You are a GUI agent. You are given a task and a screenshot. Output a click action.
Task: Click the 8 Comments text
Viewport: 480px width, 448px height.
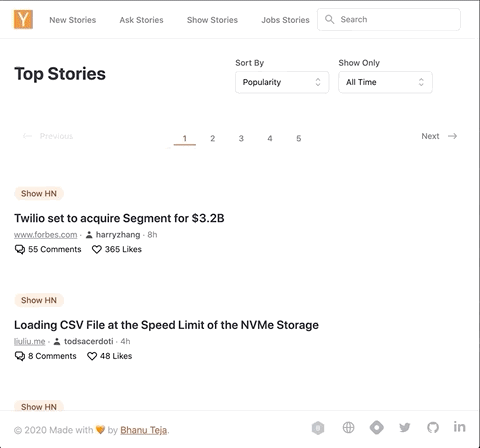(52, 356)
